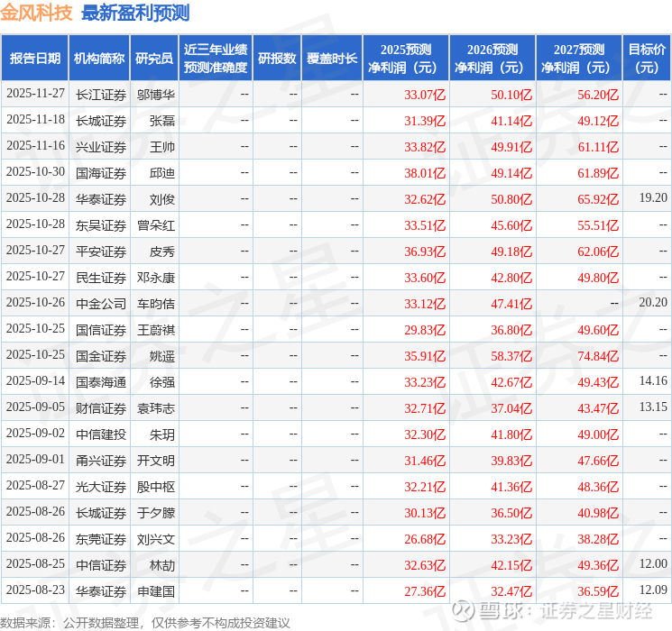Screen dimensions: 672x631
Task: Click institution 光大证券
Action: click(x=101, y=487)
